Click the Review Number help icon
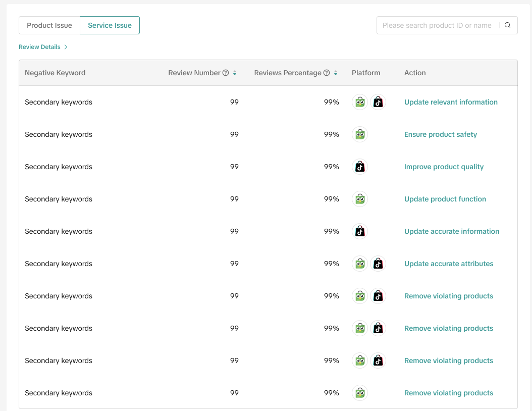The image size is (532, 411). coord(226,73)
